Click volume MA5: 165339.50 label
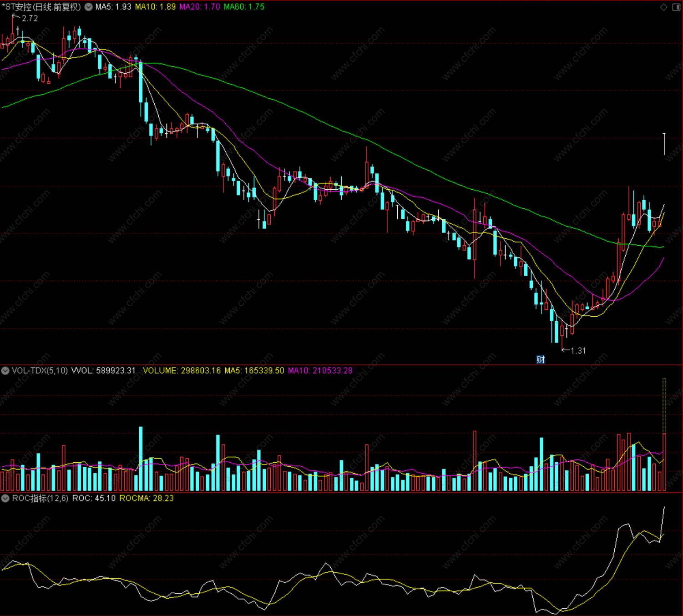The width and height of the screenshot is (683, 616). click(254, 371)
